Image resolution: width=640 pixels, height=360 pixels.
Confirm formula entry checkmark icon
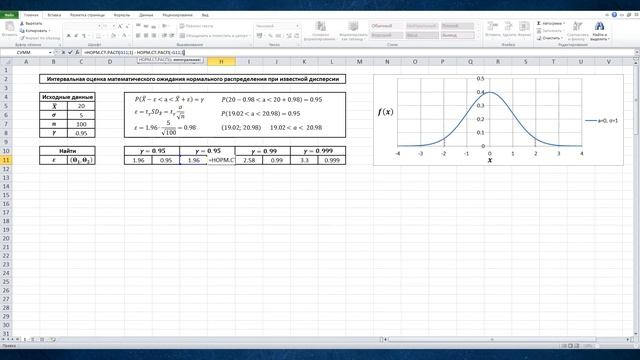click(70, 53)
